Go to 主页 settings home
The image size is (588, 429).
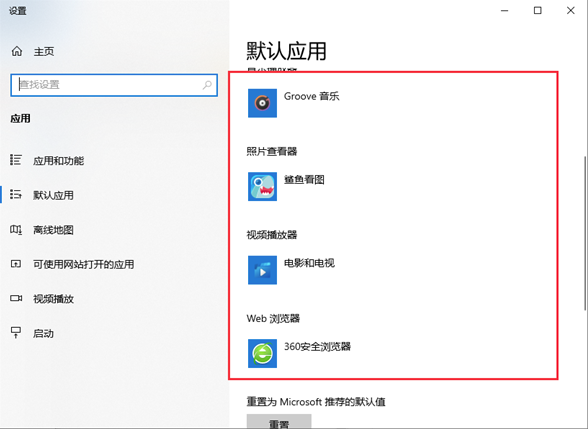44,51
